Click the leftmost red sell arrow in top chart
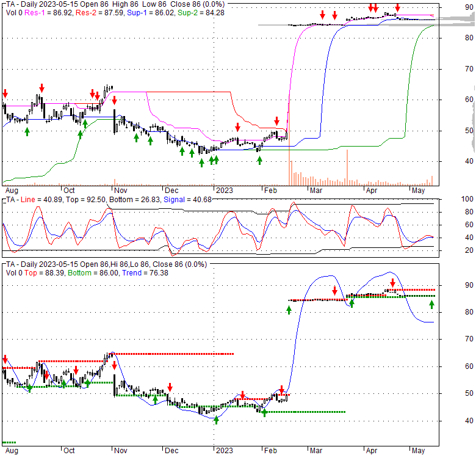The width and height of the screenshot is (476, 455). point(5,93)
